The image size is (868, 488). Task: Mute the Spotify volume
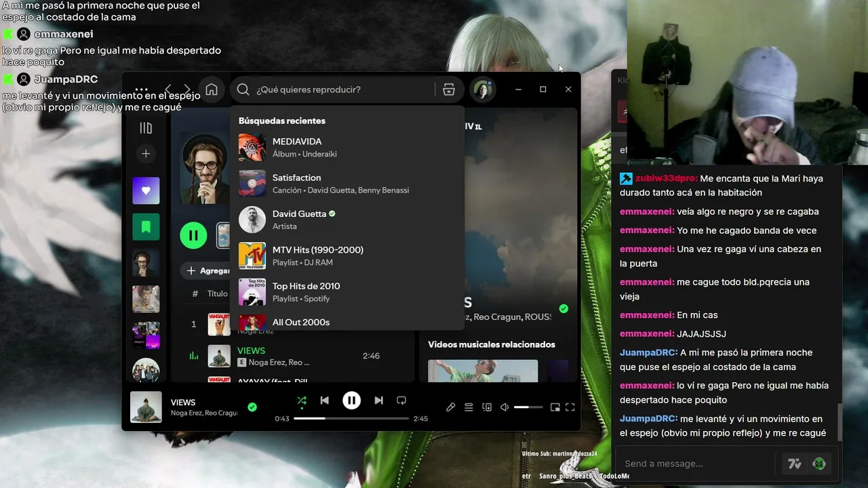[x=505, y=407]
